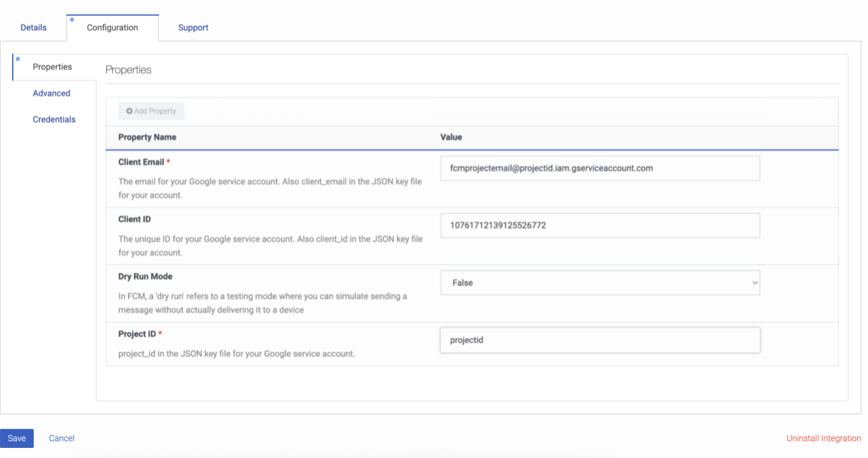Save the integration configuration
This screenshot has width=868, height=458.
tap(17, 438)
